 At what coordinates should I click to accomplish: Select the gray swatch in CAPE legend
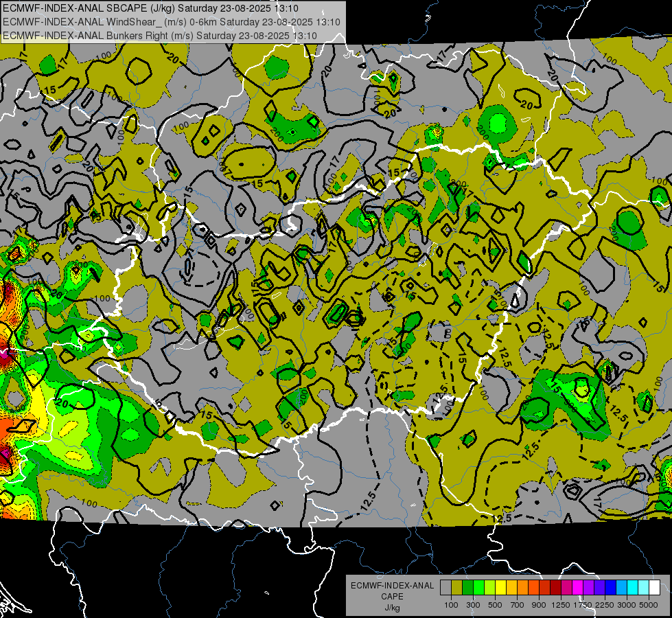pyautogui.click(x=445, y=587)
